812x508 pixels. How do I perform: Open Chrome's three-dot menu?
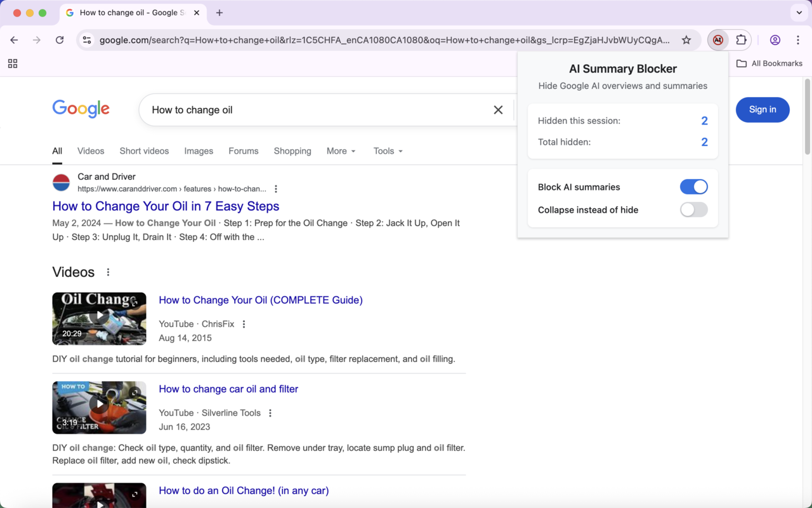(798, 39)
